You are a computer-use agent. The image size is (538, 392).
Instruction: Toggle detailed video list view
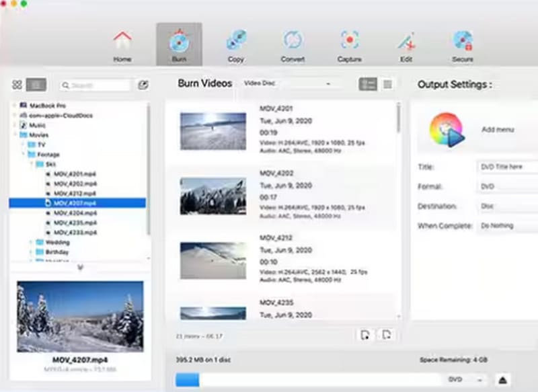(368, 84)
